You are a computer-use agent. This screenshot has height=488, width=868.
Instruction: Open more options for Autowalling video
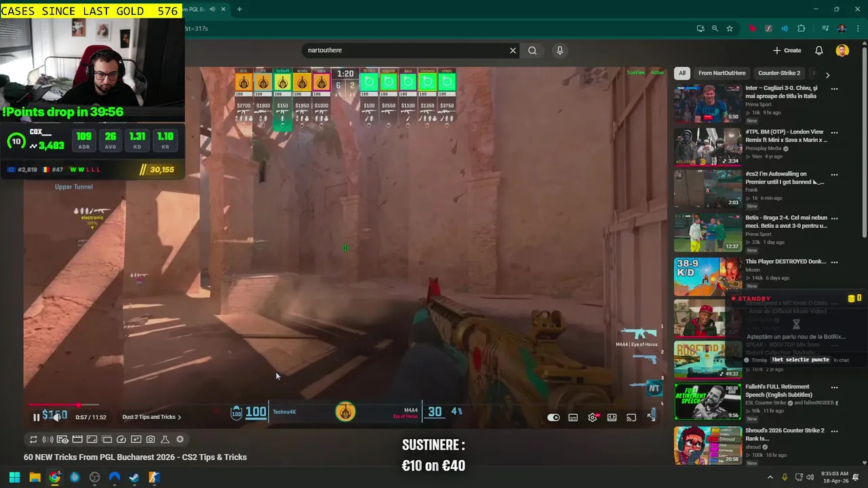(x=834, y=175)
